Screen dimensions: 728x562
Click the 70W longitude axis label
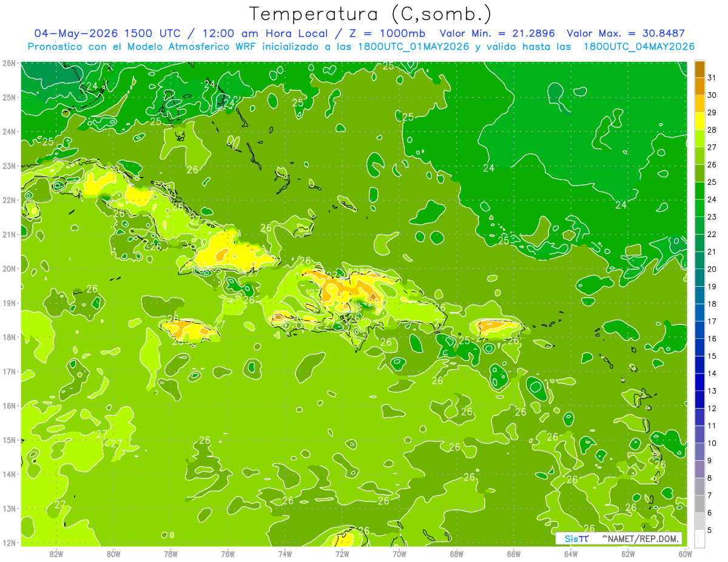399,554
